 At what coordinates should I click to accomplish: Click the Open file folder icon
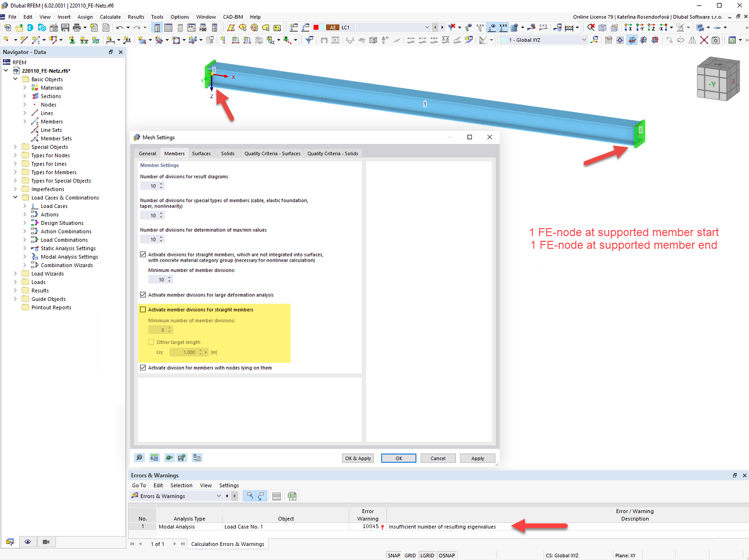click(19, 28)
